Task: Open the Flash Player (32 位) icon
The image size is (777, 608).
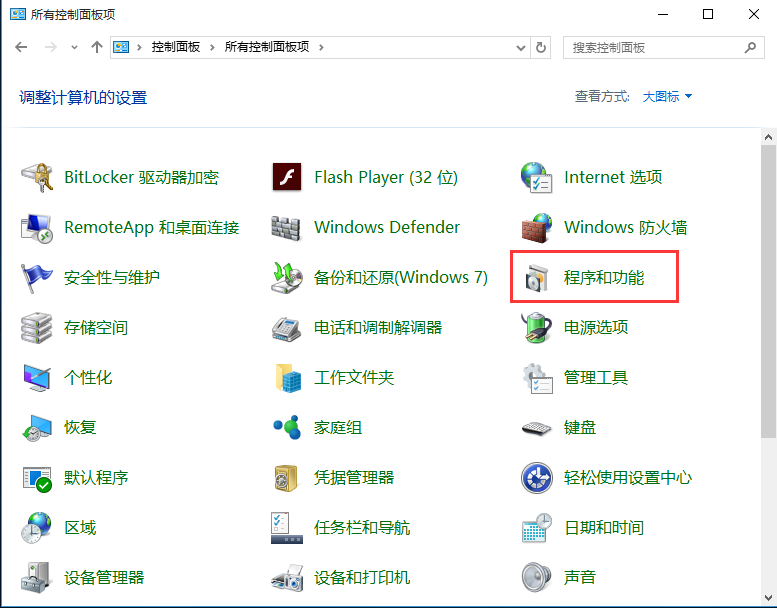Action: coord(287,177)
